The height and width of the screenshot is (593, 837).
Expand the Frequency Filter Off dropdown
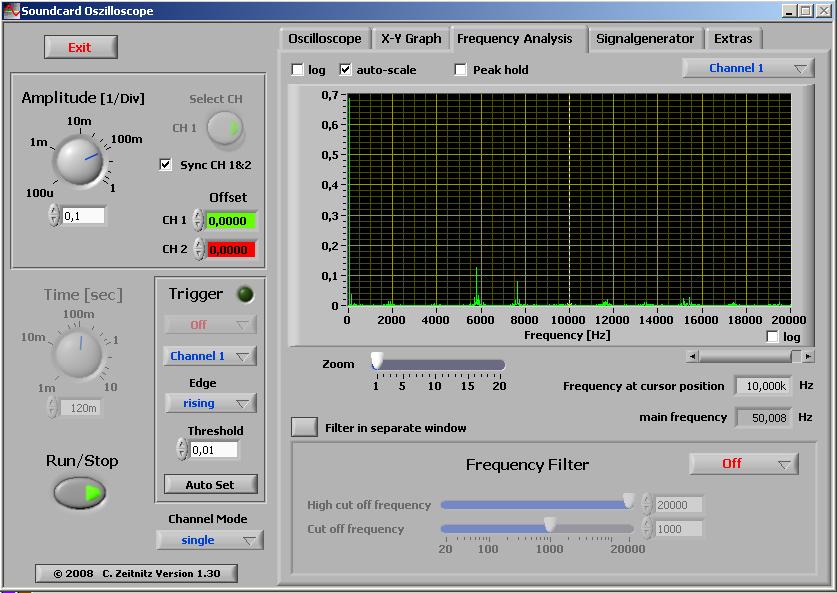pos(743,464)
